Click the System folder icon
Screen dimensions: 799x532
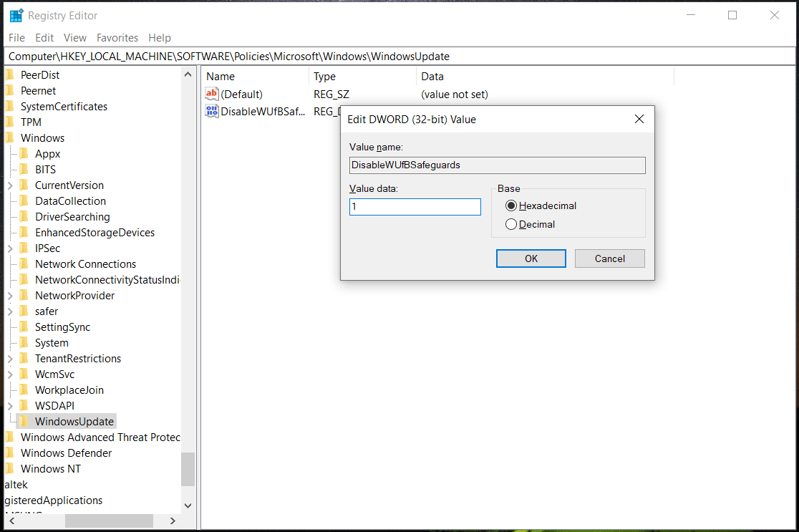point(24,344)
